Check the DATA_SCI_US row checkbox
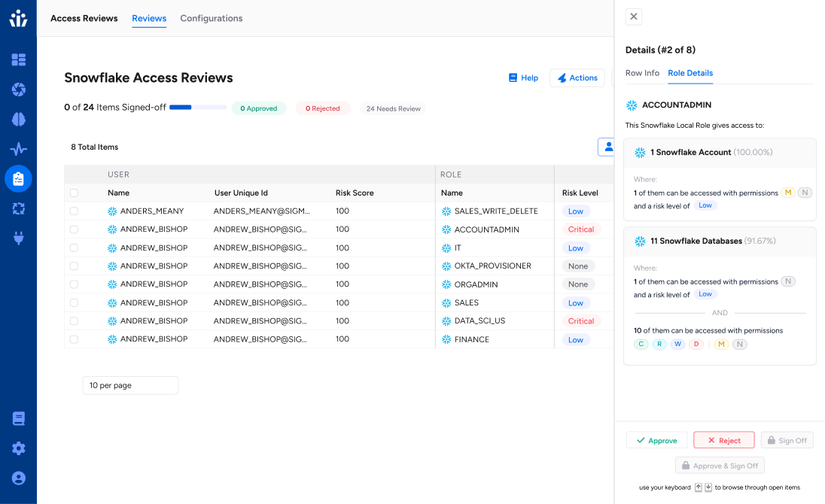 (x=75, y=321)
